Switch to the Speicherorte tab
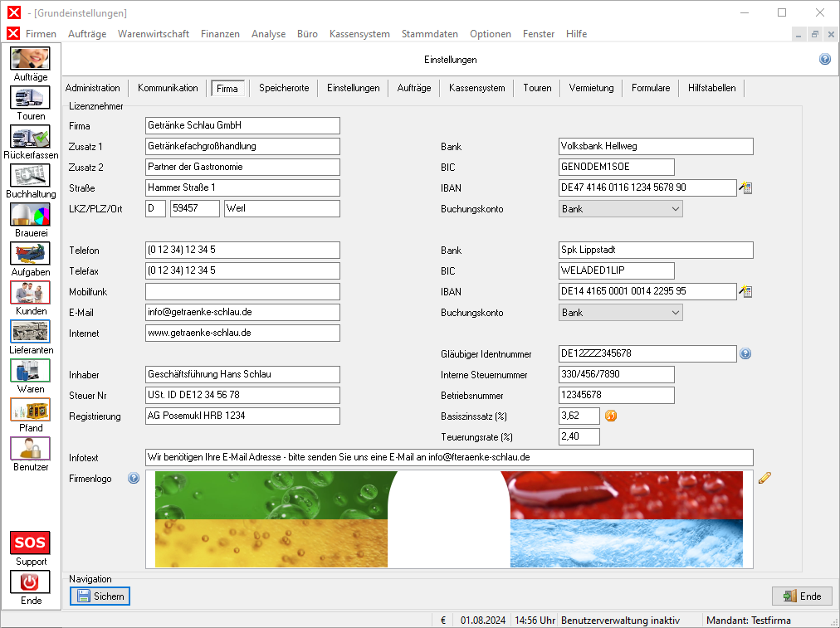 [284, 88]
